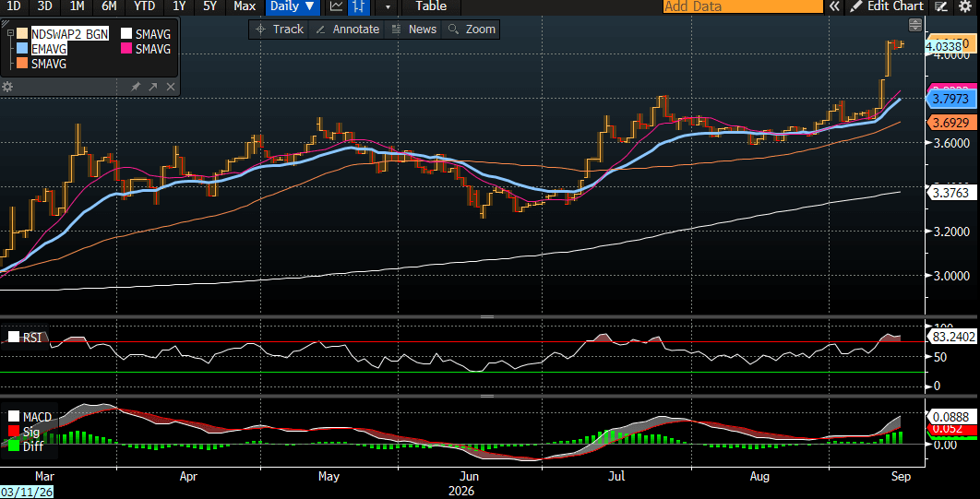
Task: Click the 0.052 signal value label
Action: [954, 430]
